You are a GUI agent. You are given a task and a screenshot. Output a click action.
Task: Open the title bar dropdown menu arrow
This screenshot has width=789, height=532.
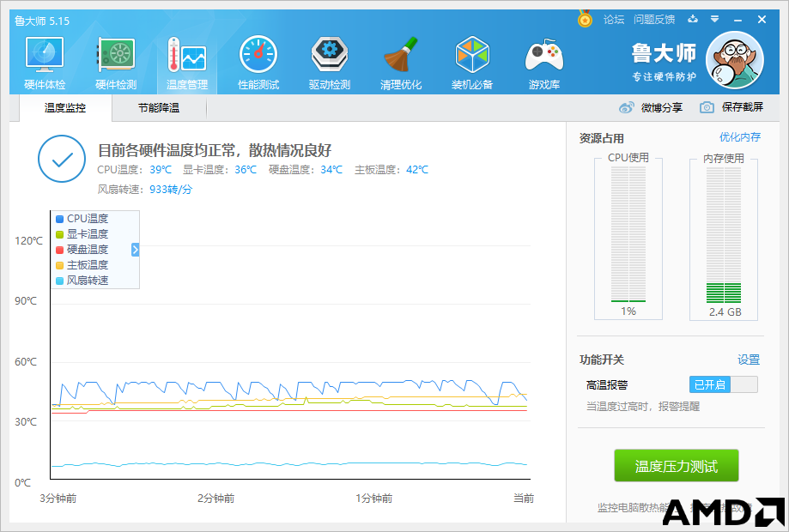(x=714, y=19)
